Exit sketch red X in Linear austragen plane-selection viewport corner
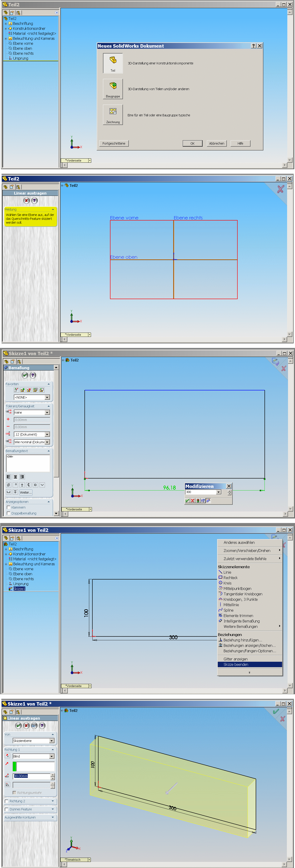 (280, 189)
